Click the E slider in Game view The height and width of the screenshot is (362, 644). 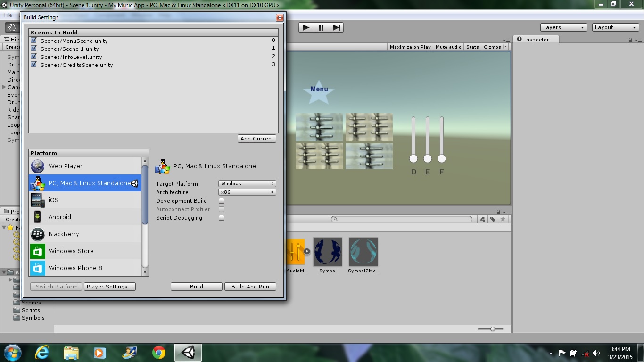click(x=428, y=140)
